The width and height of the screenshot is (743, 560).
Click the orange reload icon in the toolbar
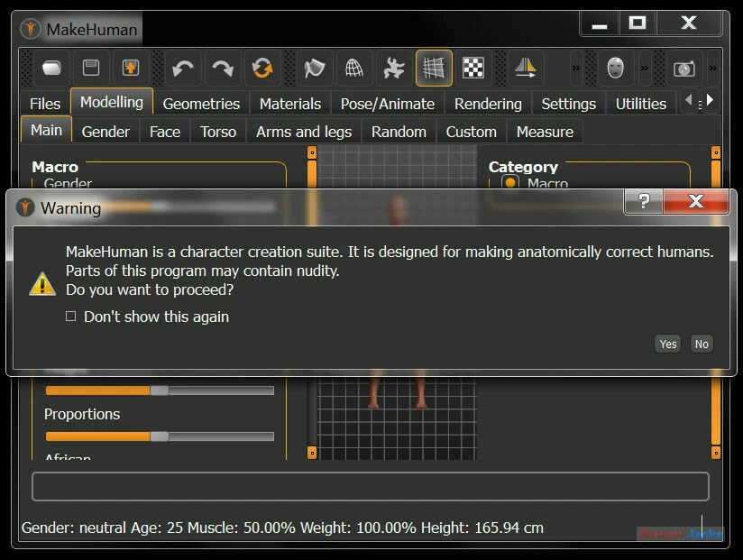point(261,68)
